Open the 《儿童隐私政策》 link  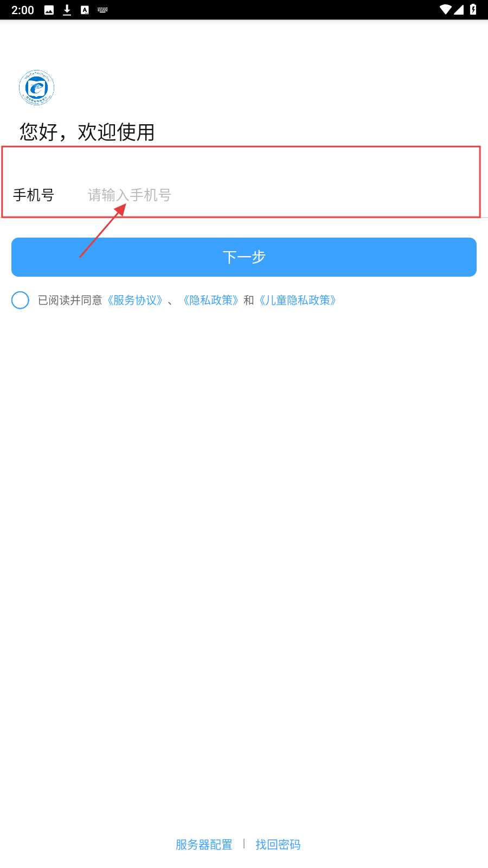pos(298,300)
